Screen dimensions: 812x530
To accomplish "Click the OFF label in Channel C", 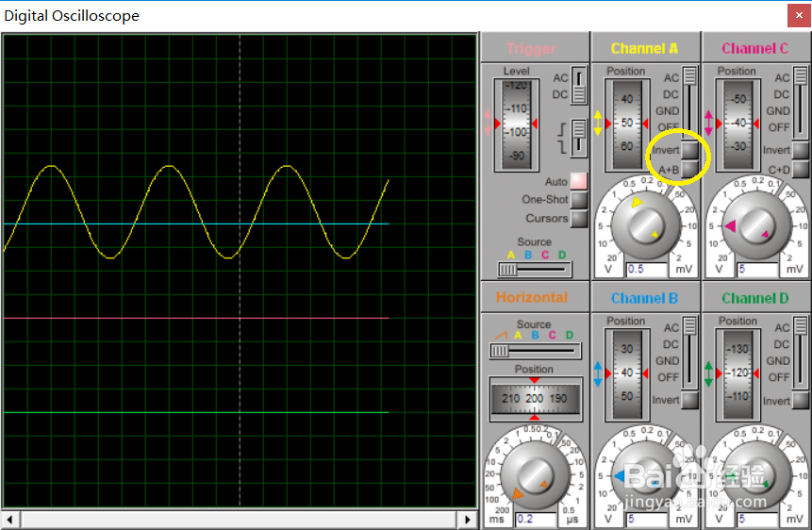I will [779, 127].
